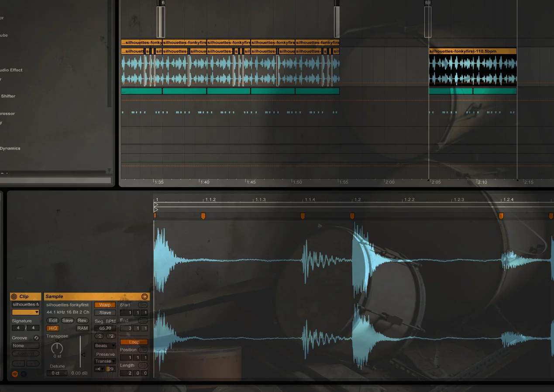This screenshot has height=392, width=554.
Task: Click the Seg. BPM field showing 65.70
Action: point(105,328)
